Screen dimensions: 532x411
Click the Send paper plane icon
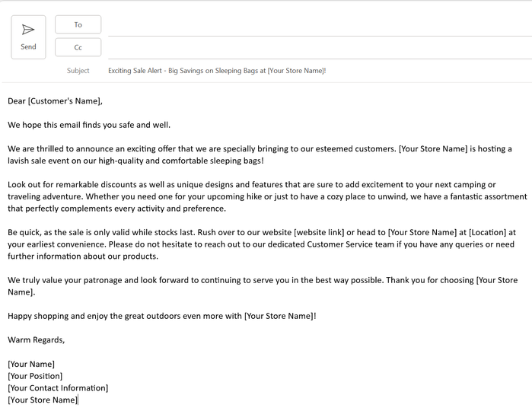pos(28,30)
